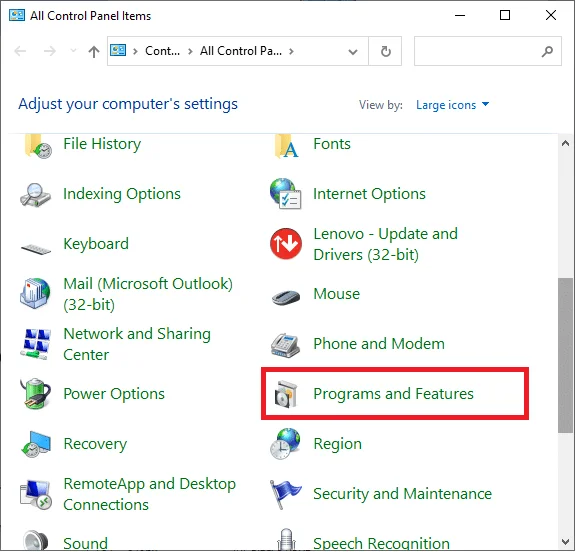This screenshot has width=576, height=552.
Task: Open the Region text link
Action: [x=337, y=444]
